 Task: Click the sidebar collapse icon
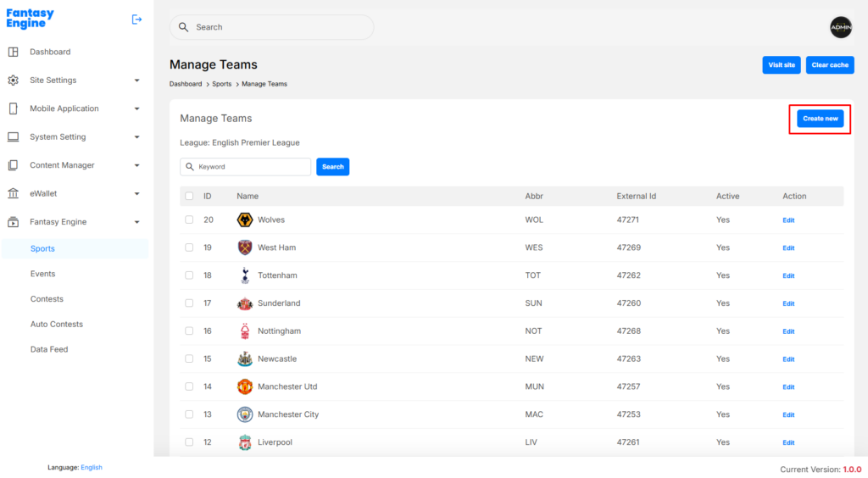pyautogui.click(x=136, y=19)
